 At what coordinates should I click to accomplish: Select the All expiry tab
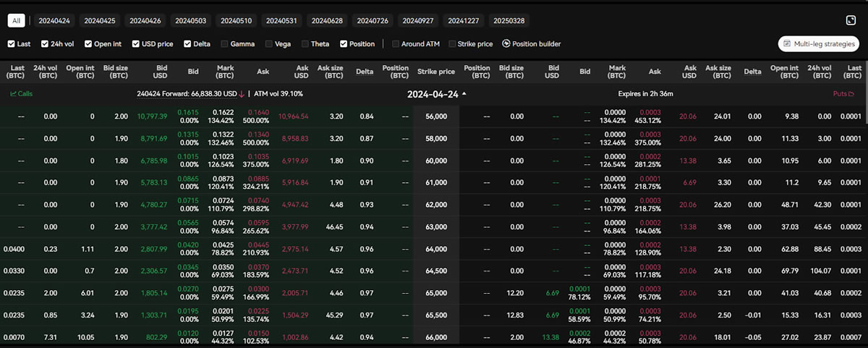coord(17,21)
